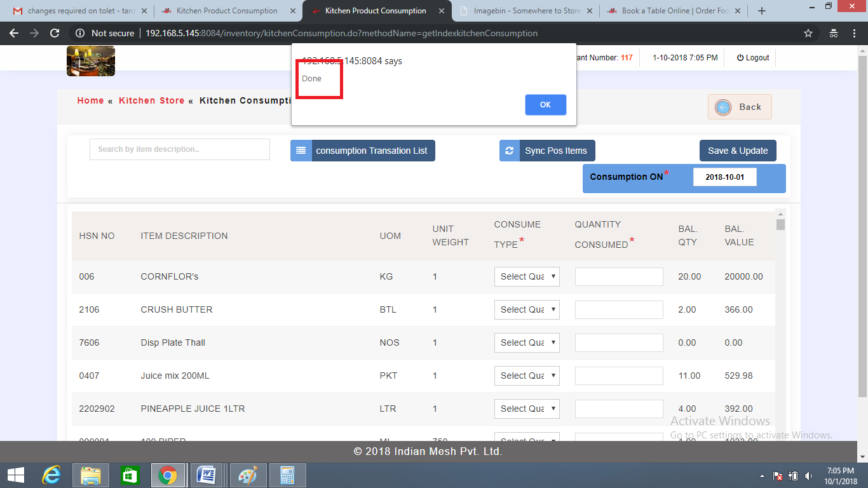
Task: Click the Back button with arrow icon
Action: (x=740, y=107)
